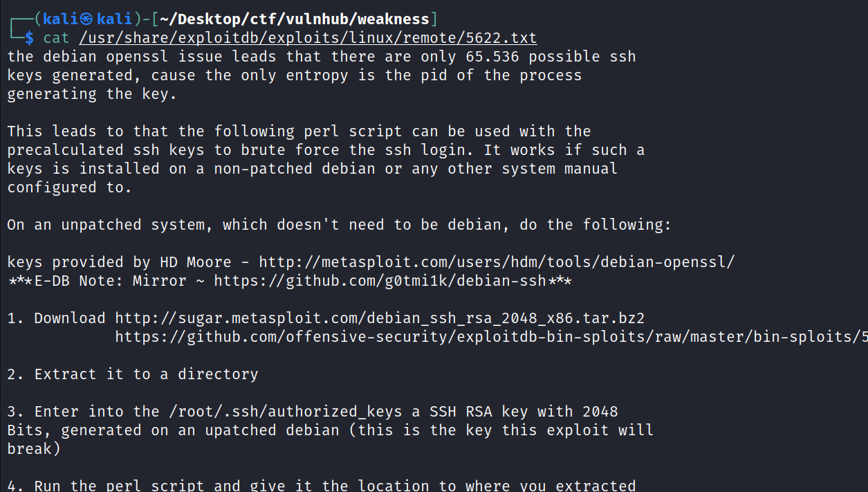
Task: Click the "3. Enter into the" step text
Action: (x=84, y=412)
